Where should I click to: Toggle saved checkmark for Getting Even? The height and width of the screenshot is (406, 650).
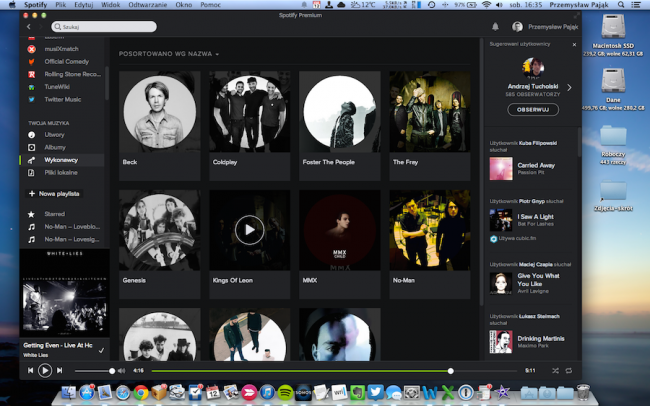tap(101, 350)
